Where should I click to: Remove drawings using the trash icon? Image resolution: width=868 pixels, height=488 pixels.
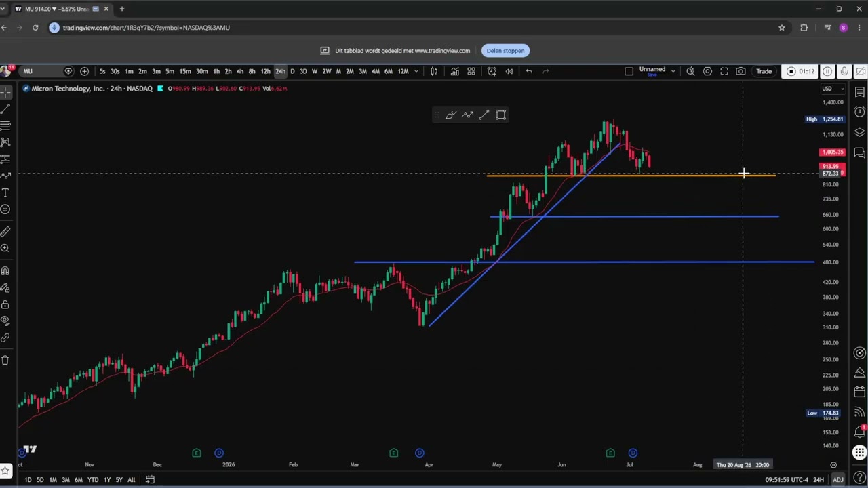coord(5,360)
